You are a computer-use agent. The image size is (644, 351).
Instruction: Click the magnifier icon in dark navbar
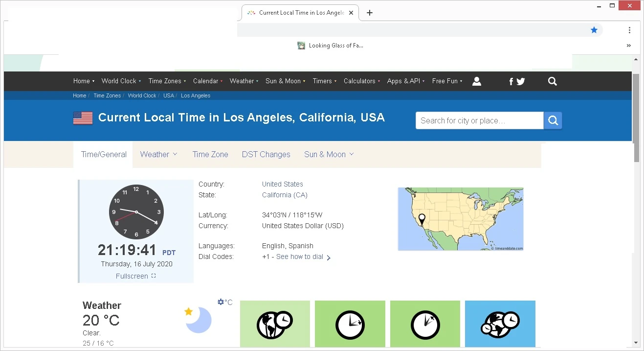tap(553, 81)
